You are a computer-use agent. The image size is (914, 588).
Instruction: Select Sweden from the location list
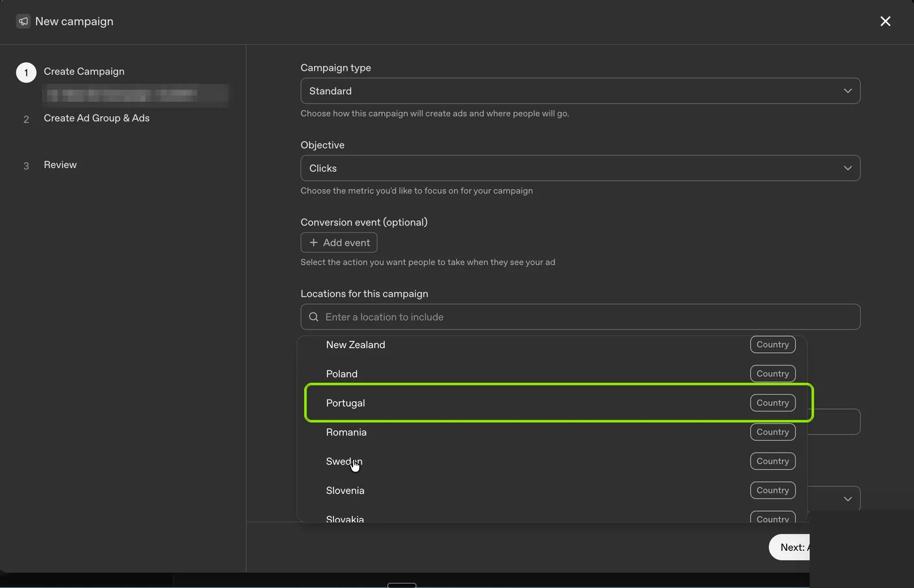tap(552, 461)
